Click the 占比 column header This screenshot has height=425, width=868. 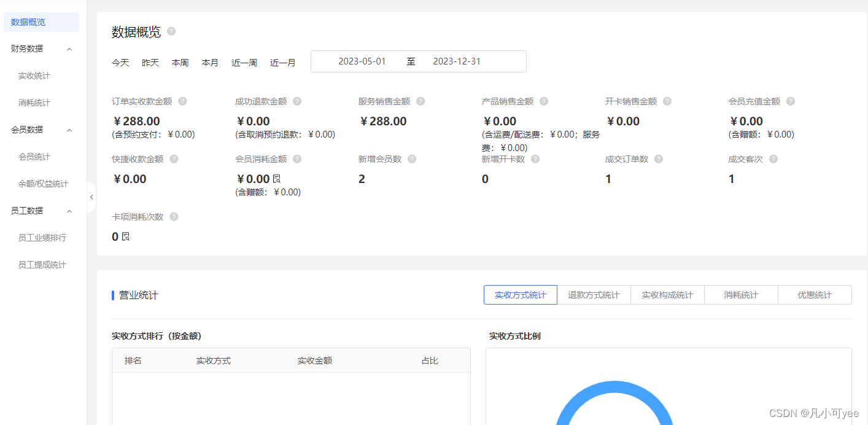pos(430,361)
